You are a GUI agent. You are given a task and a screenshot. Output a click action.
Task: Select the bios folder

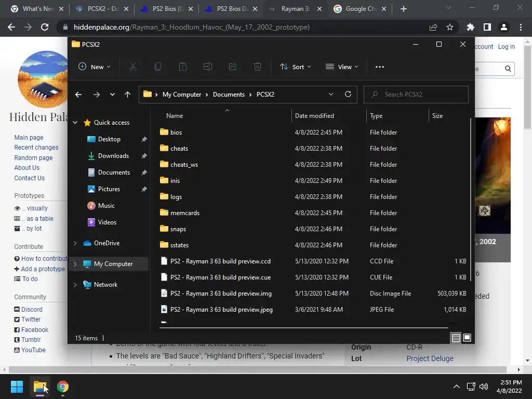click(176, 132)
